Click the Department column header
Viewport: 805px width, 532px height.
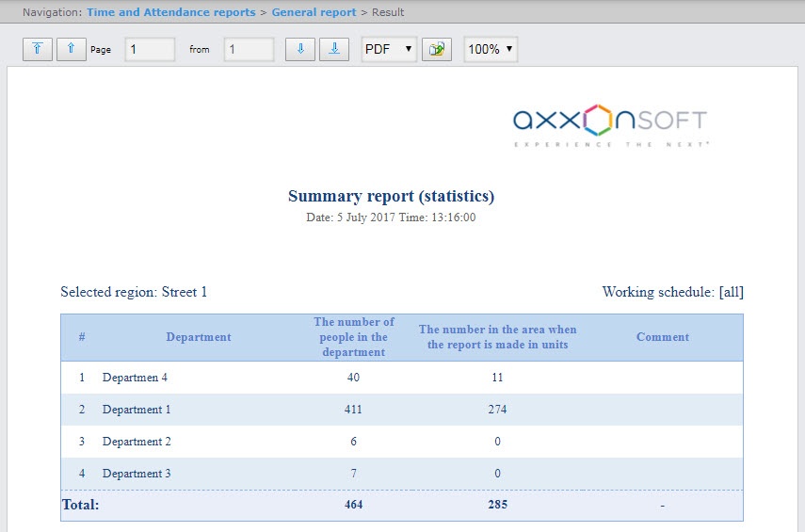tap(199, 337)
